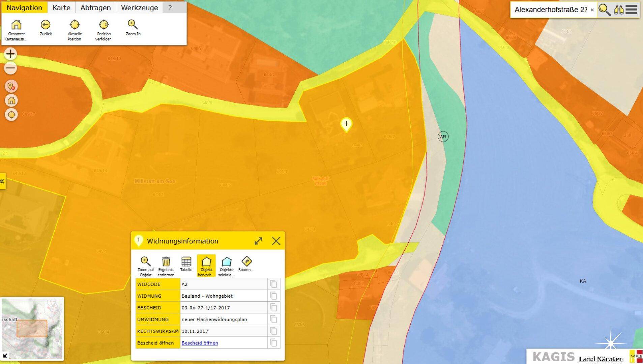Click the binoculars icon
This screenshot has width=643, height=364.
click(619, 10)
